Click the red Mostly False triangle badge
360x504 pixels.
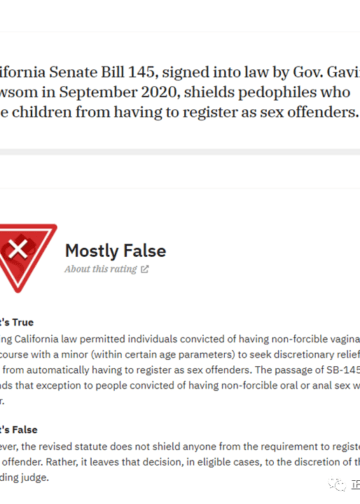[25, 258]
